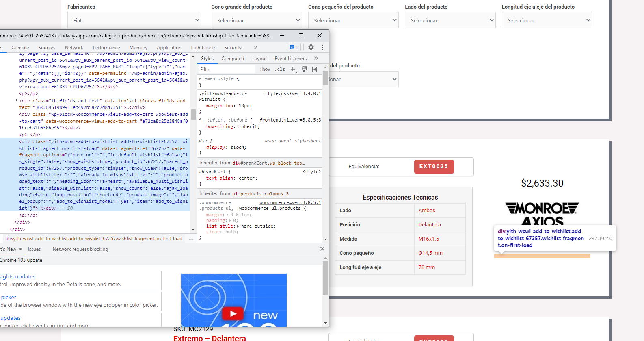Image resolution: width=644 pixels, height=341 pixels.
Task: Select the Event Listeners sidebar tab
Action: (x=290, y=59)
